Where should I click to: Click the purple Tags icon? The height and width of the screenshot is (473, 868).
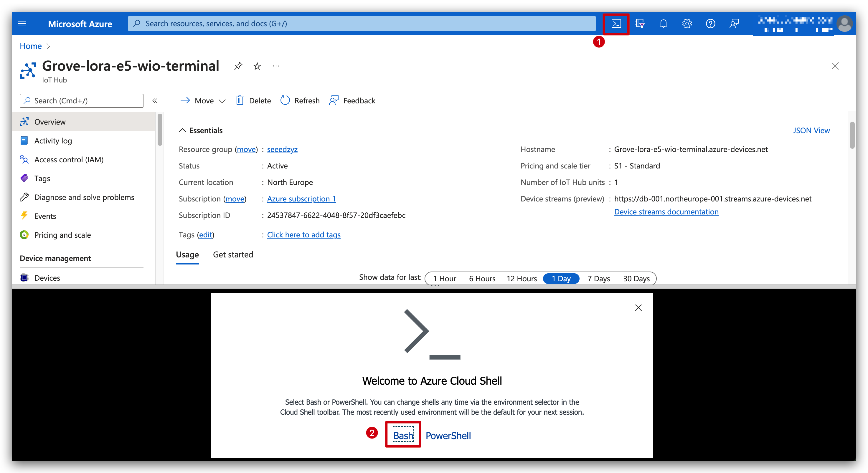pyautogui.click(x=24, y=178)
